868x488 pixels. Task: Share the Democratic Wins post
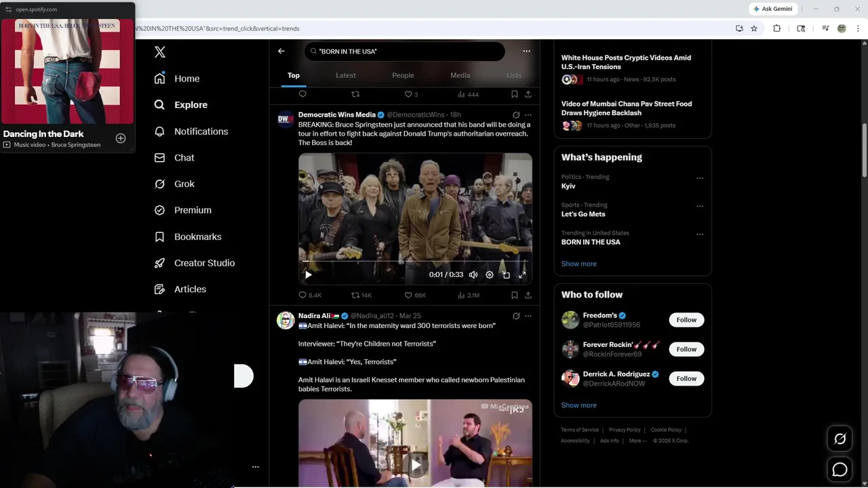[x=528, y=296]
